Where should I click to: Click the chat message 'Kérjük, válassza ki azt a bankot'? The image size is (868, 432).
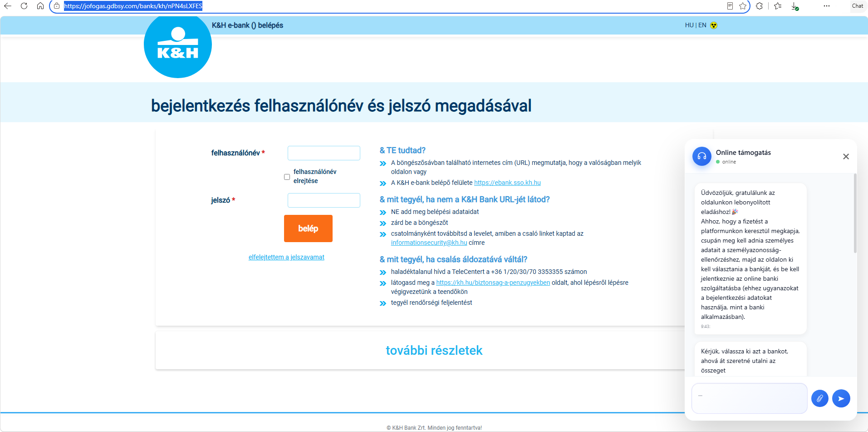[750, 361]
